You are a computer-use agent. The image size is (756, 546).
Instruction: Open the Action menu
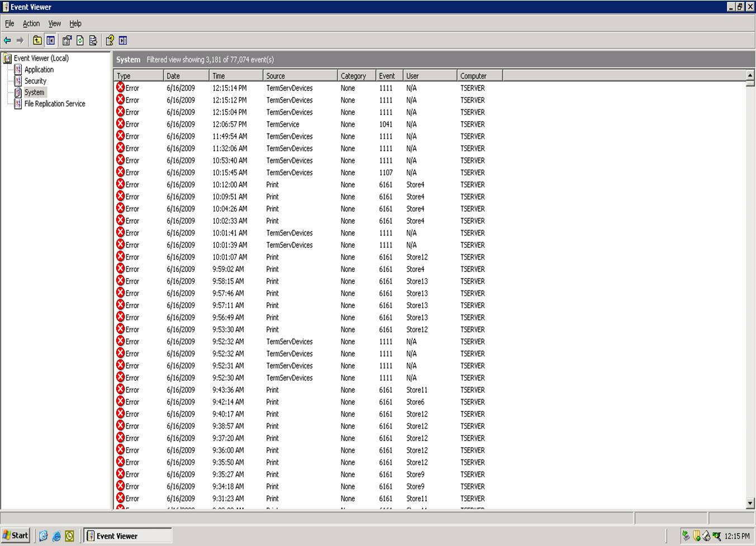[x=31, y=23]
